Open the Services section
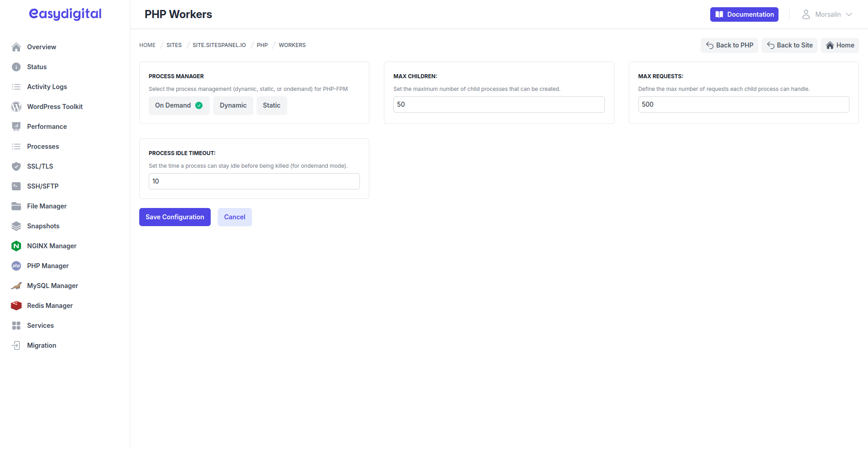Image resolution: width=868 pixels, height=449 pixels. tap(41, 325)
